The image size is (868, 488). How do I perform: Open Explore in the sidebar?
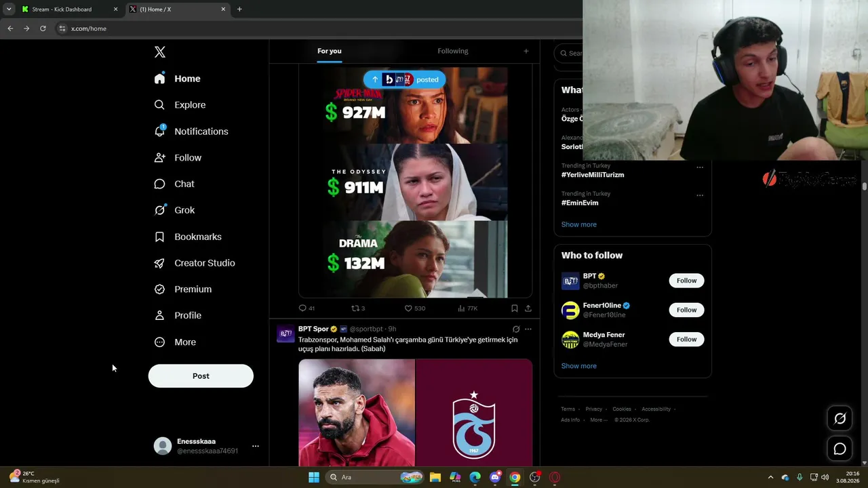tap(180, 105)
